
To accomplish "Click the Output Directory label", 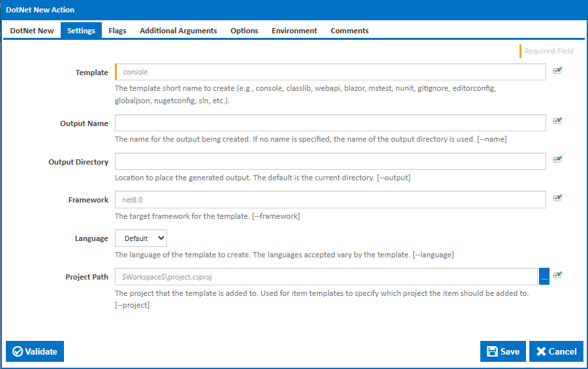I will coord(78,162).
